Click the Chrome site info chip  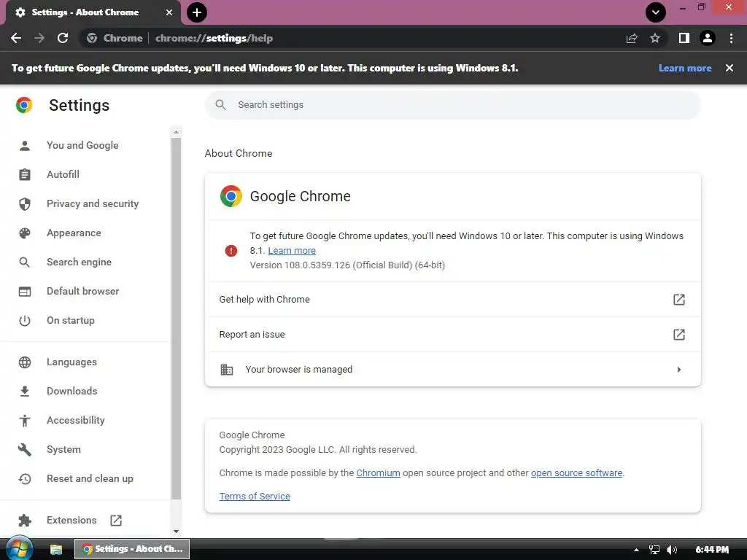coord(115,38)
